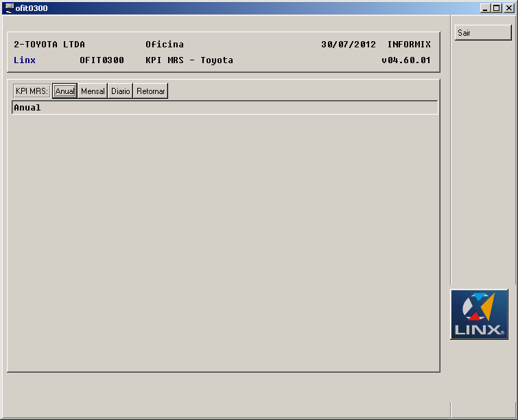Open the Mensal KPI report
518x420 pixels.
tap(93, 91)
